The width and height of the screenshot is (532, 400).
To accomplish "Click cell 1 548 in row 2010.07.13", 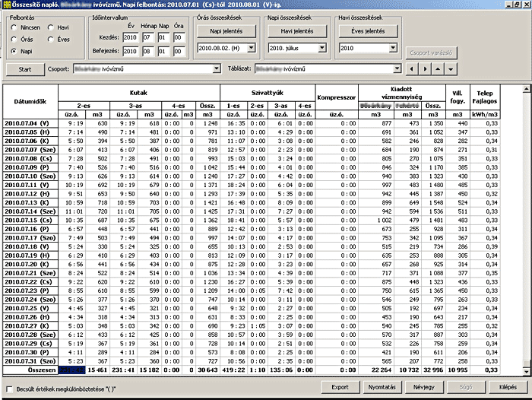I will pos(433,203).
